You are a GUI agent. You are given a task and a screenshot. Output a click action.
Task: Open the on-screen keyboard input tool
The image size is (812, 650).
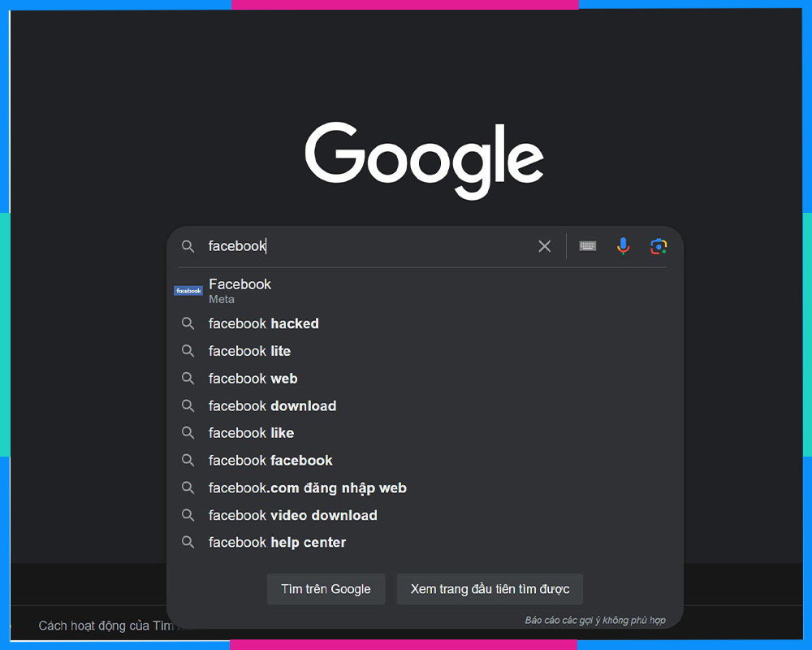587,245
